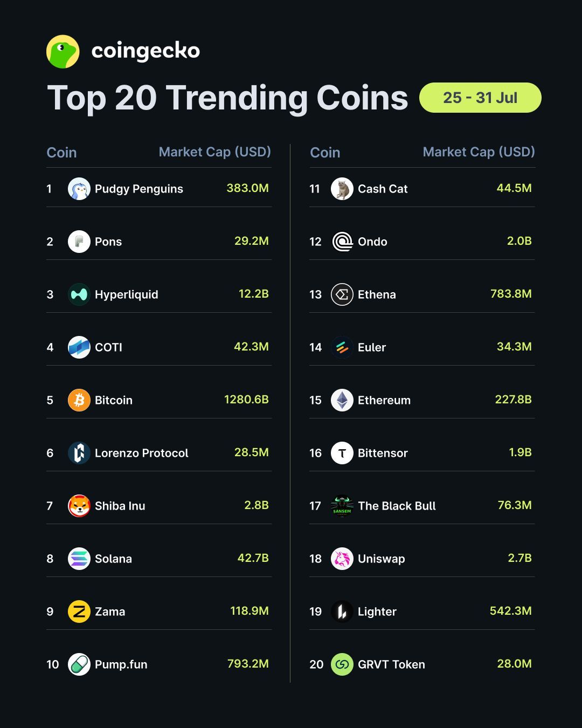Click the coingecko brand wordmark
582x728 pixels.
[x=145, y=51]
